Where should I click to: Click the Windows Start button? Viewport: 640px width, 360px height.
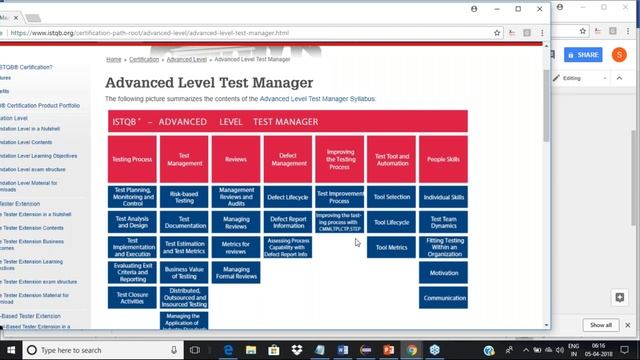(x=11, y=350)
